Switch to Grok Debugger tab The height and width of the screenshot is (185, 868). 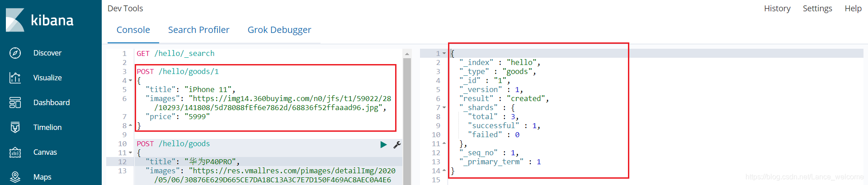point(279,30)
